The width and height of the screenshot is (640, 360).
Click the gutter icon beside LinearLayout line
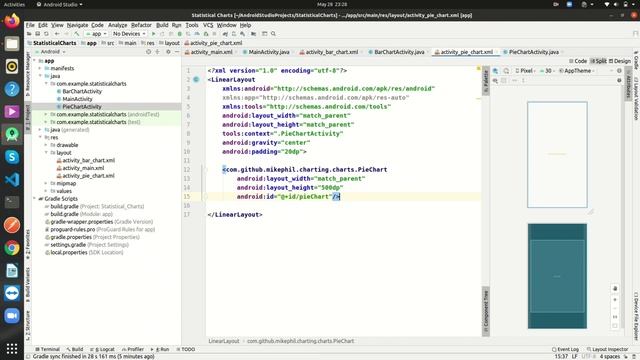click(x=196, y=80)
